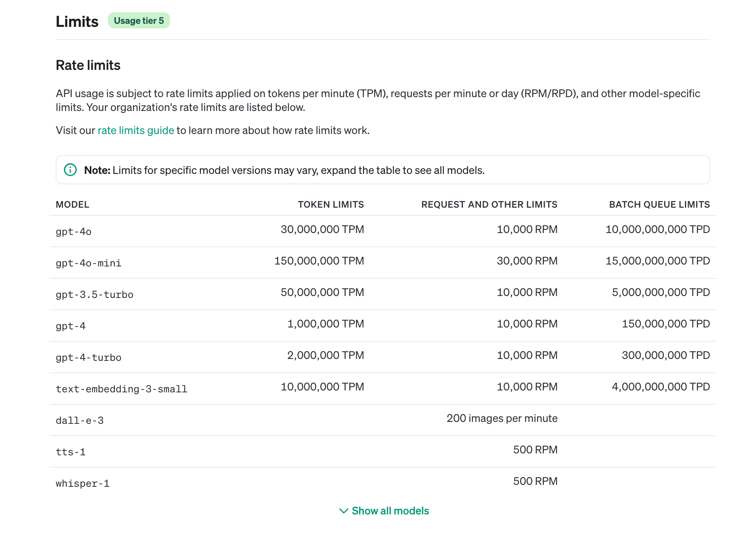The width and height of the screenshot is (756, 539).
Task: Click the MODEL column header
Action: click(x=73, y=205)
